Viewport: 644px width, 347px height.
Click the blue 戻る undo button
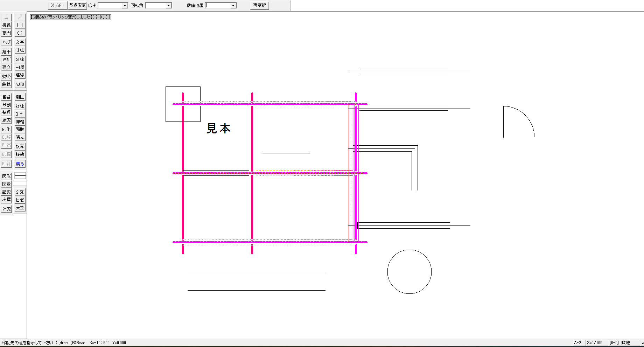point(20,164)
